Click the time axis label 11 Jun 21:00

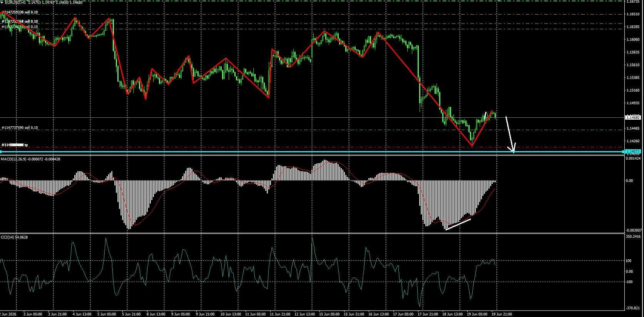tap(279, 314)
